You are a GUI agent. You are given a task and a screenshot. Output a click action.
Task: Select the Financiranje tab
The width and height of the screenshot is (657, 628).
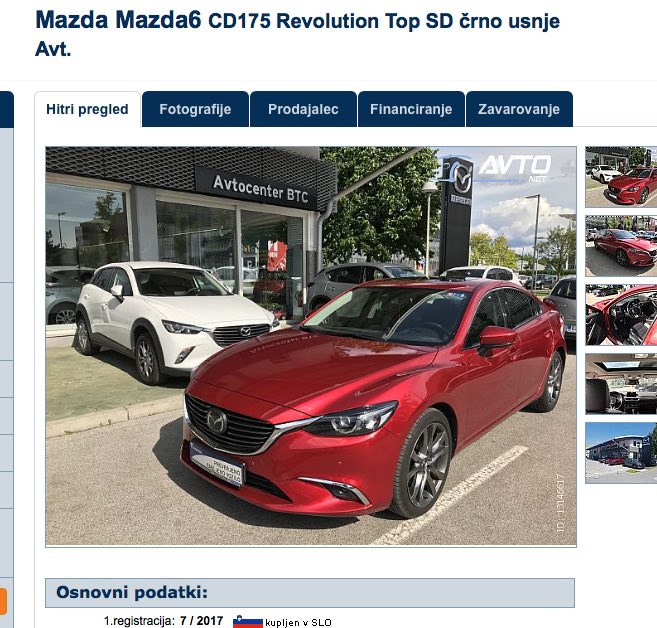(411, 109)
